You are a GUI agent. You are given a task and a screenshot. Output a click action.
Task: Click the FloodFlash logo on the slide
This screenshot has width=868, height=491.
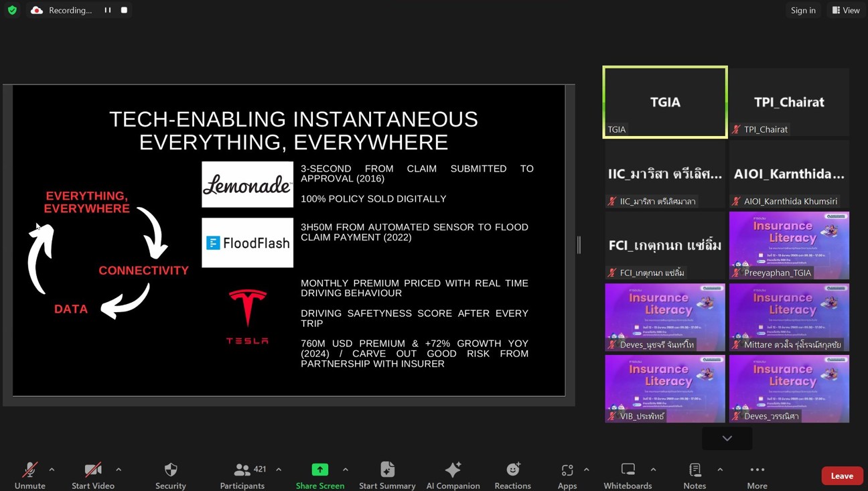pyautogui.click(x=248, y=242)
